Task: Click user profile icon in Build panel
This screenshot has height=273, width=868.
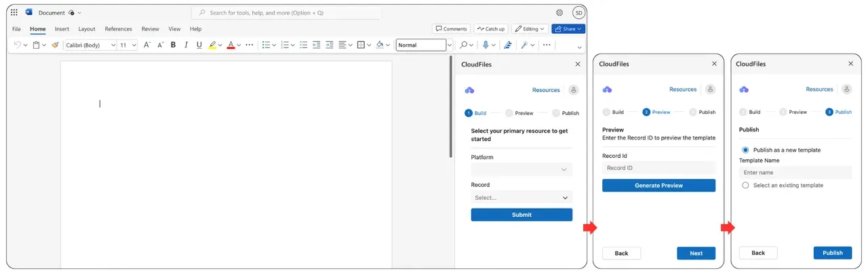Action: coord(574,89)
